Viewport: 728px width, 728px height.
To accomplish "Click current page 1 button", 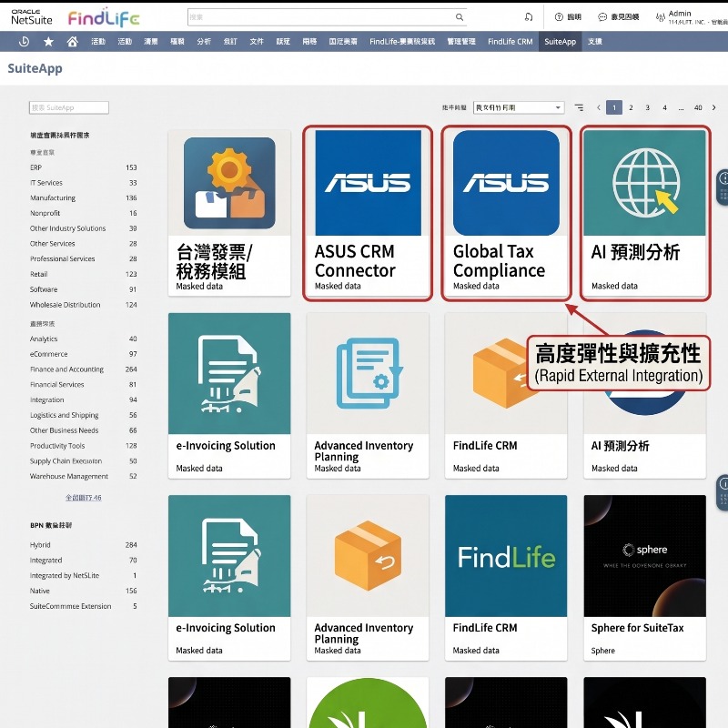I will coord(613,107).
